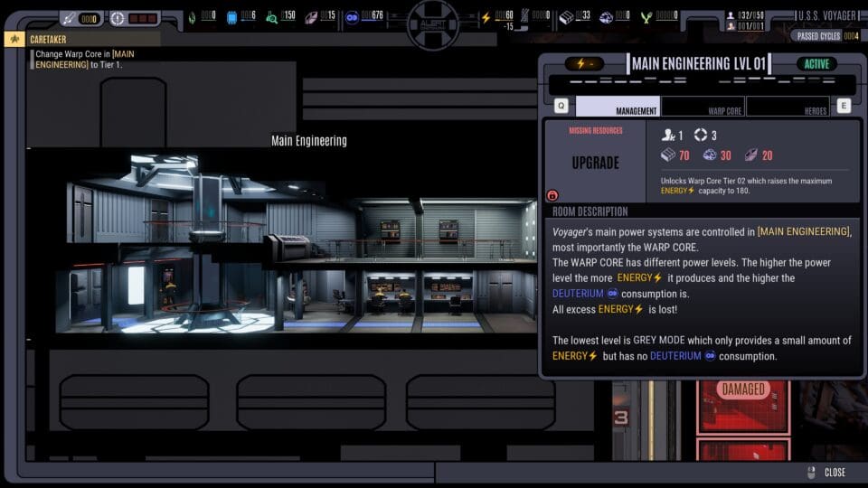
Task: Click the plant food resource icon
Action: coord(646,16)
